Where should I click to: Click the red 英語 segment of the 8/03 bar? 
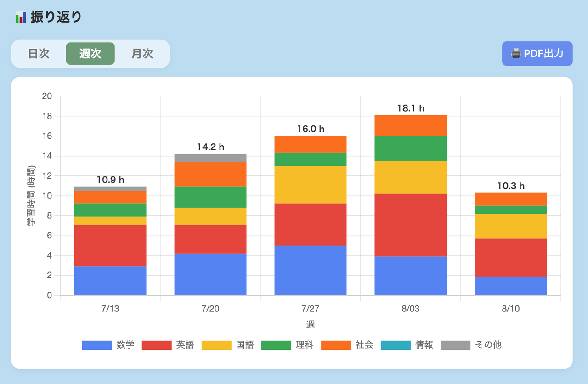[411, 225]
